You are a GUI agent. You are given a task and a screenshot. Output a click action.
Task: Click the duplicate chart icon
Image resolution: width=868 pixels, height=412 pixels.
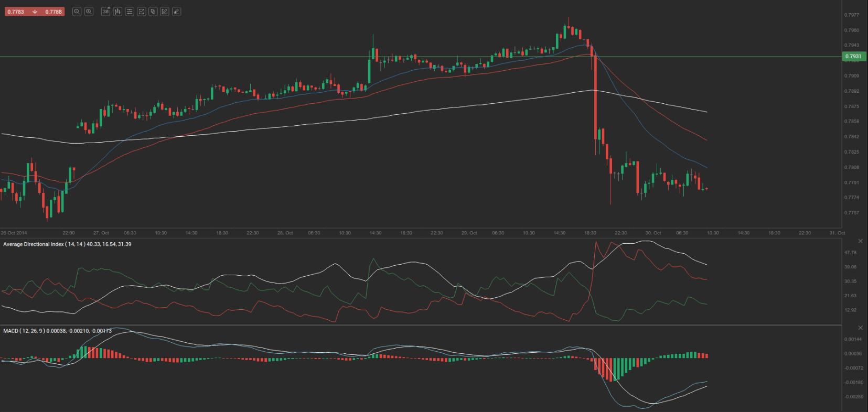pos(153,12)
